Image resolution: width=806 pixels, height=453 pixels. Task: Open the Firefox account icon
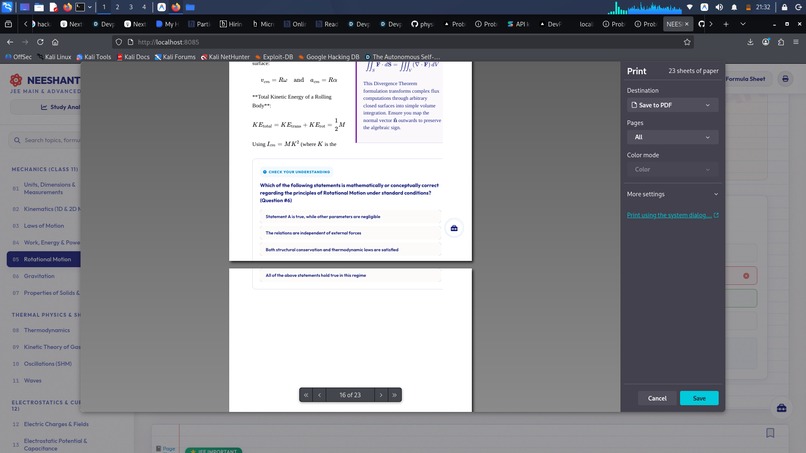[765, 42]
